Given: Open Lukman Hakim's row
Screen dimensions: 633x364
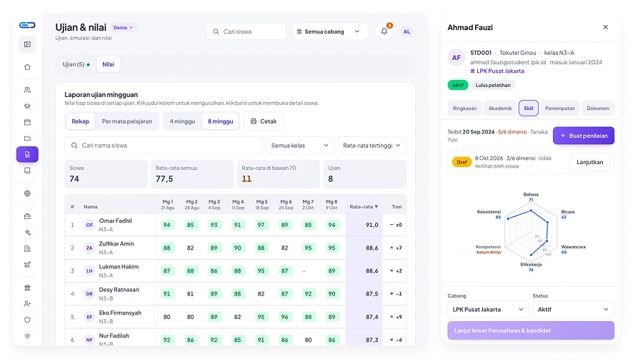Looking at the screenshot, I should coord(235,271).
